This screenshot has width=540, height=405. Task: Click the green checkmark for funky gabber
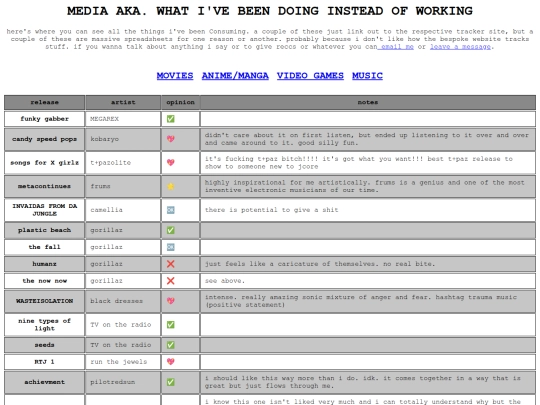pyautogui.click(x=170, y=119)
